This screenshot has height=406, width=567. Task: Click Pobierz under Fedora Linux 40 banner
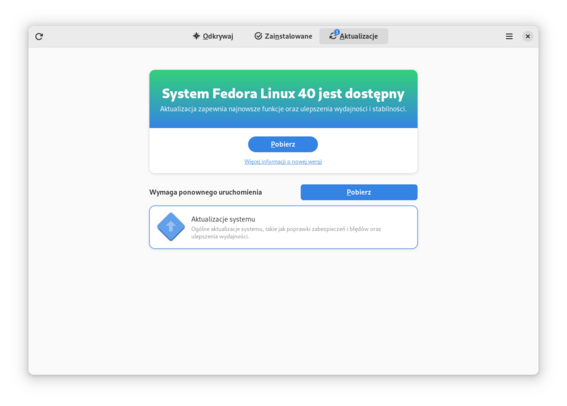[283, 144]
